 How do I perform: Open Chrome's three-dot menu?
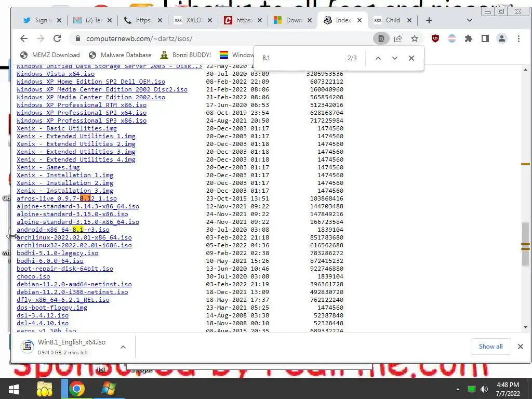518,38
